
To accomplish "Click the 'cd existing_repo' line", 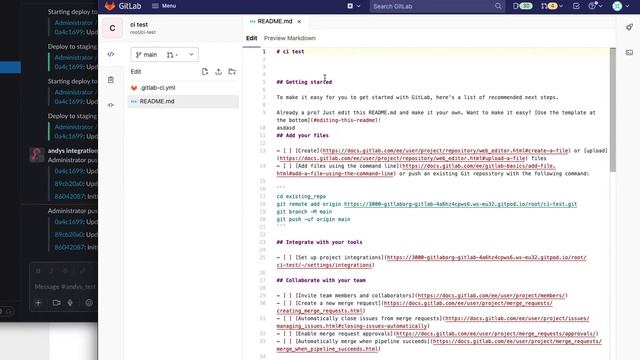I will pyautogui.click(x=301, y=196).
